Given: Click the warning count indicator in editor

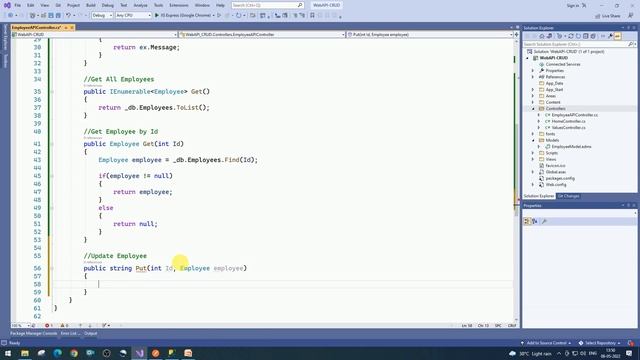Looking at the screenshot, I should 64,325.
